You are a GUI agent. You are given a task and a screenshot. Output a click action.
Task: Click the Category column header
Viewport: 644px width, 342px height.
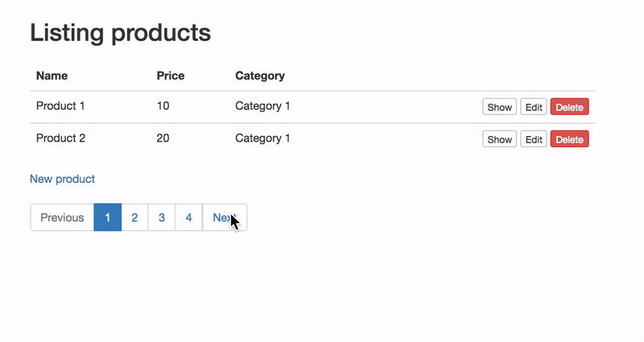[260, 76]
